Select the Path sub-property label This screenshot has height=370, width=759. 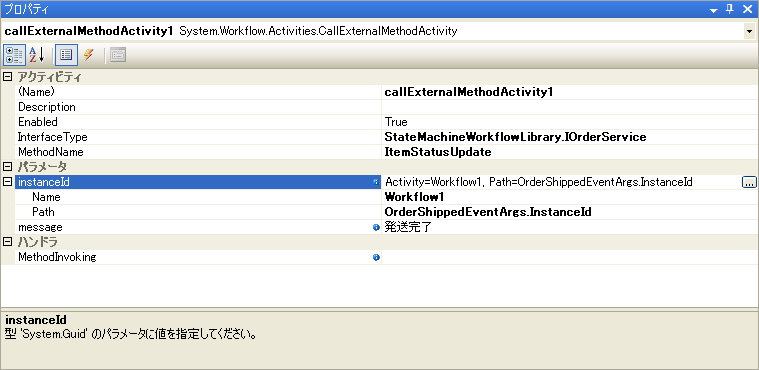point(43,212)
